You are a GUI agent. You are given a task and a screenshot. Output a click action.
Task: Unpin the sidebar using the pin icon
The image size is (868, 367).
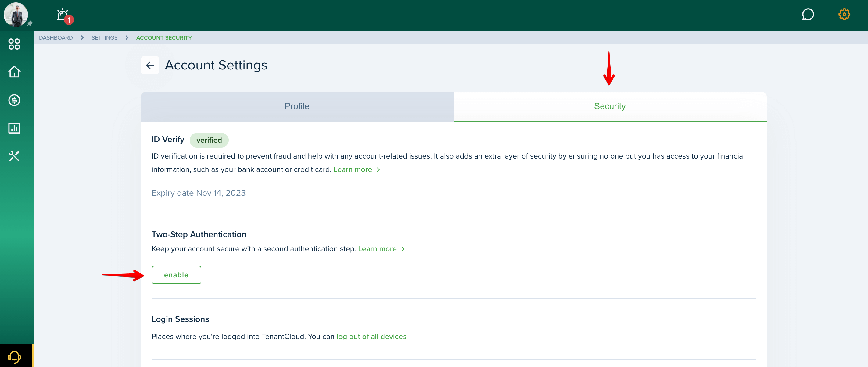pos(30,23)
